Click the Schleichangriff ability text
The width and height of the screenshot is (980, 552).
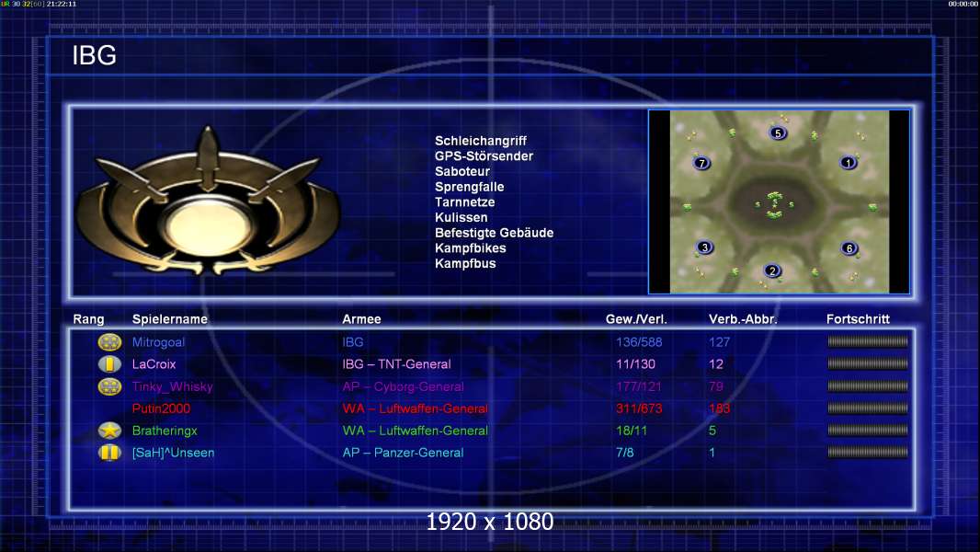[481, 141]
